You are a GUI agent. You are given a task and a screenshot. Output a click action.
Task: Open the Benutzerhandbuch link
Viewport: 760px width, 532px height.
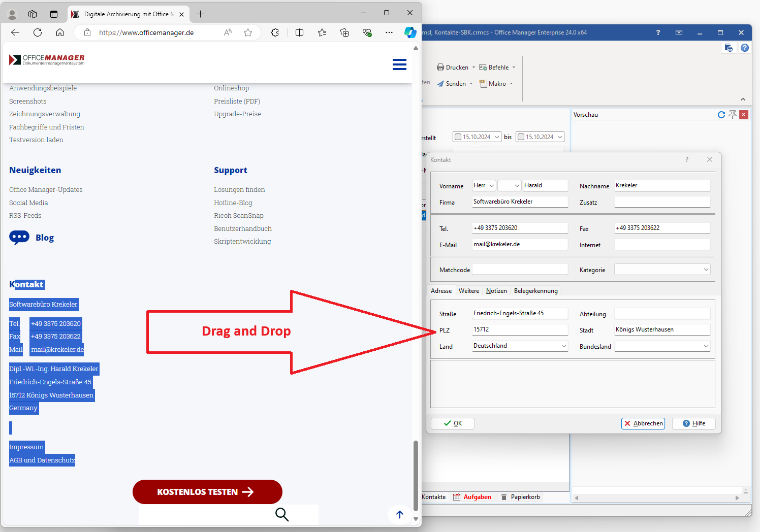[243, 228]
